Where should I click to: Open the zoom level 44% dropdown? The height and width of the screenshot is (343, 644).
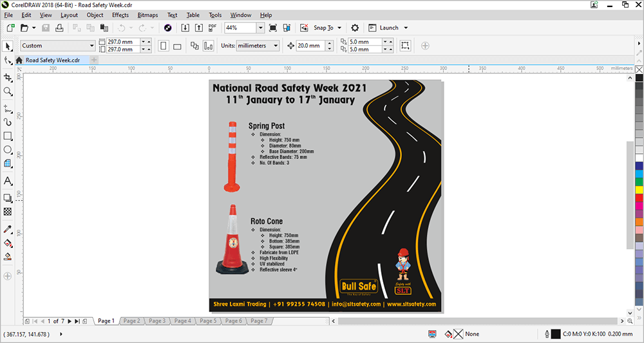point(260,28)
